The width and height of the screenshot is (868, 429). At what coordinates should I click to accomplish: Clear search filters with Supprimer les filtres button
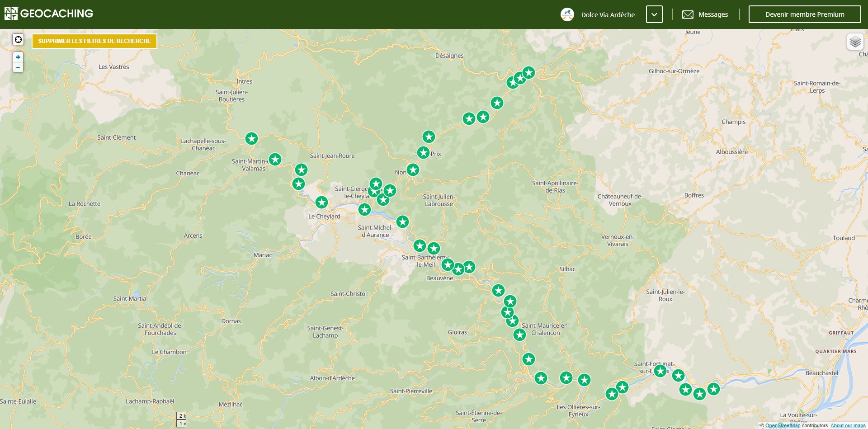(94, 41)
